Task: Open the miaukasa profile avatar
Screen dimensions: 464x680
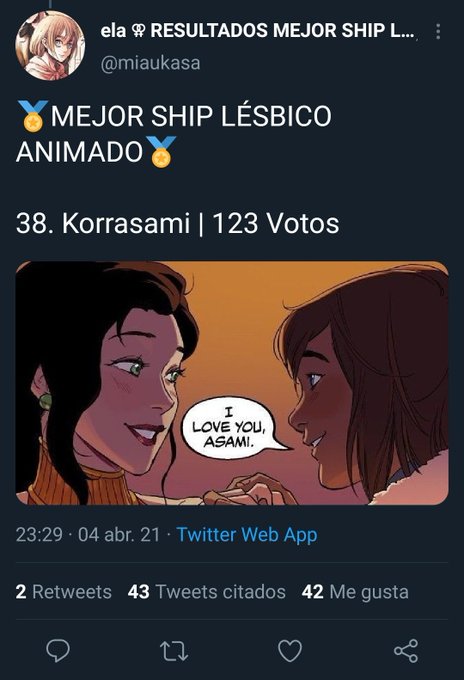Action: 50,46
